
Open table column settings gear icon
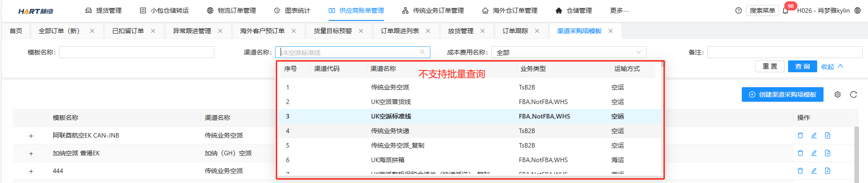pyautogui.click(x=838, y=94)
